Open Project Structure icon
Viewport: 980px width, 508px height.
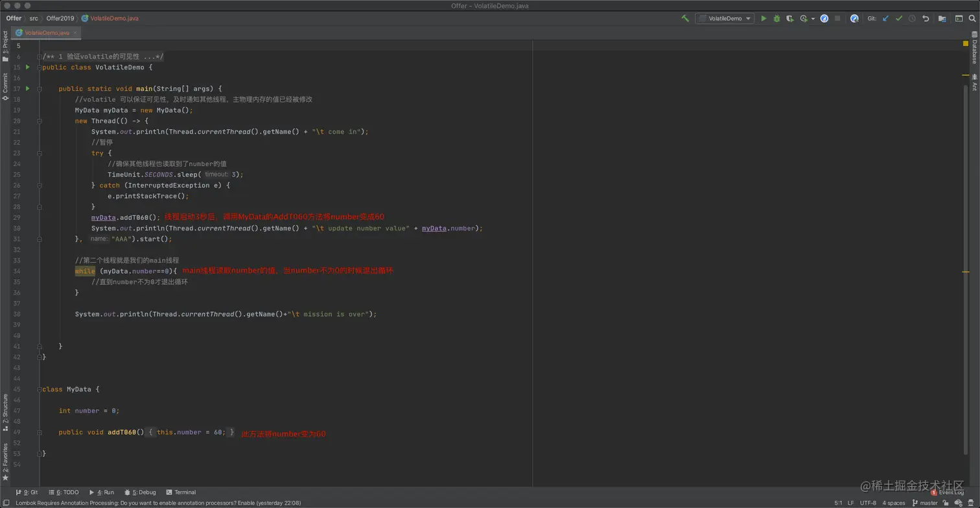pyautogui.click(x=942, y=18)
